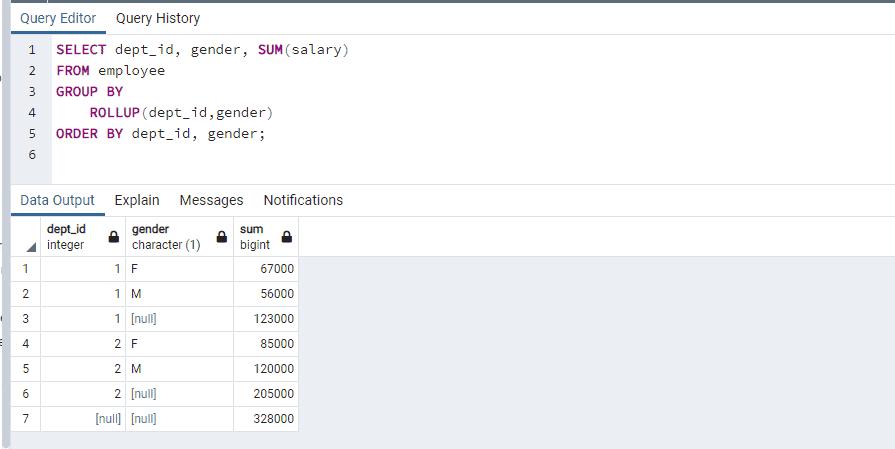The width and height of the screenshot is (895, 449).
Task: Click the cell containing 328000
Action: tap(266, 419)
